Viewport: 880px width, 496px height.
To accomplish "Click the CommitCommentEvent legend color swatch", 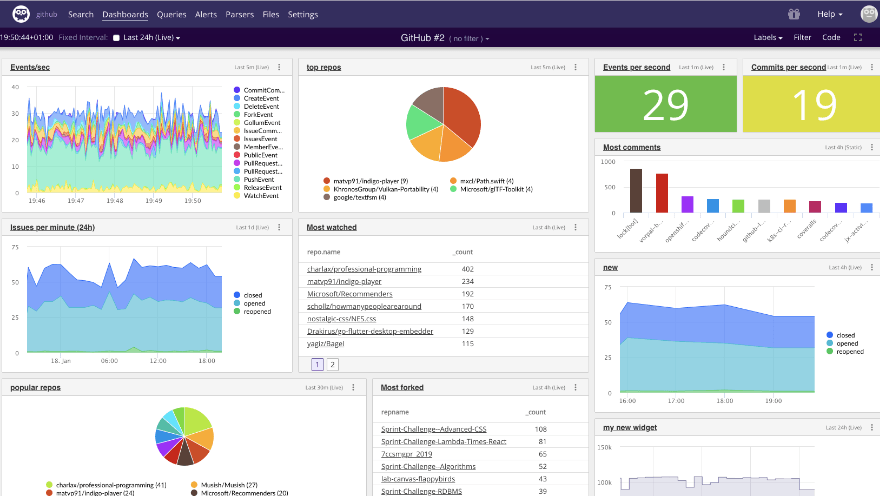I will (x=236, y=90).
